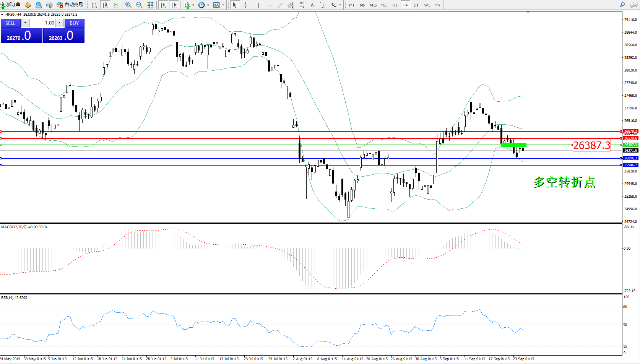This screenshot has height=364, width=640.
Task: Click the green 26387.3 price level marker
Action: pyautogui.click(x=630, y=145)
